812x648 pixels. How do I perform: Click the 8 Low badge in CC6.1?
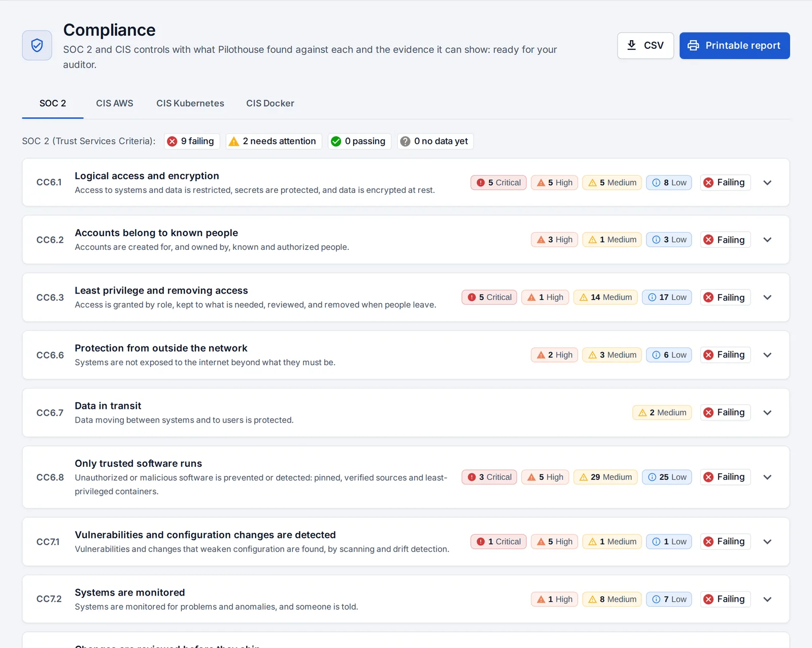coord(669,183)
